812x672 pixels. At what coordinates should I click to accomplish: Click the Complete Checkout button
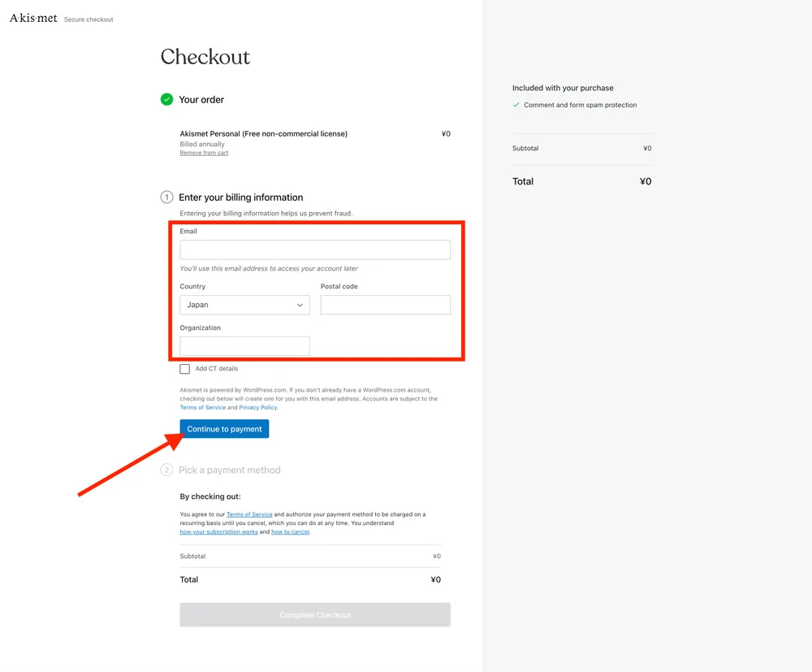315,615
